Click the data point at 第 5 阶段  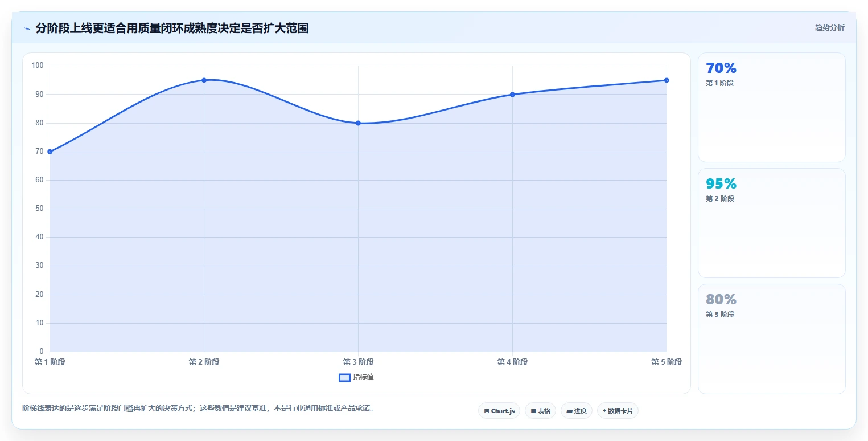pos(667,80)
